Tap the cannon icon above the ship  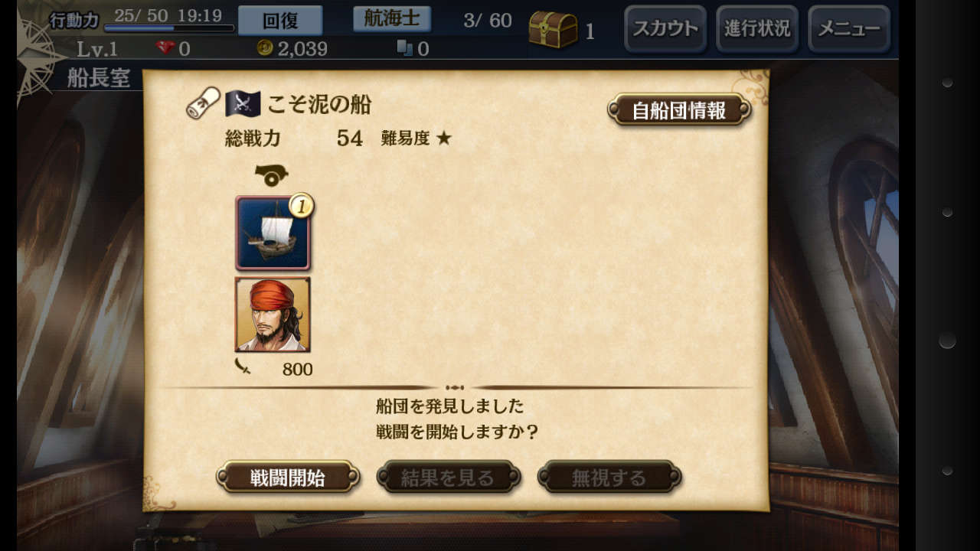(271, 175)
